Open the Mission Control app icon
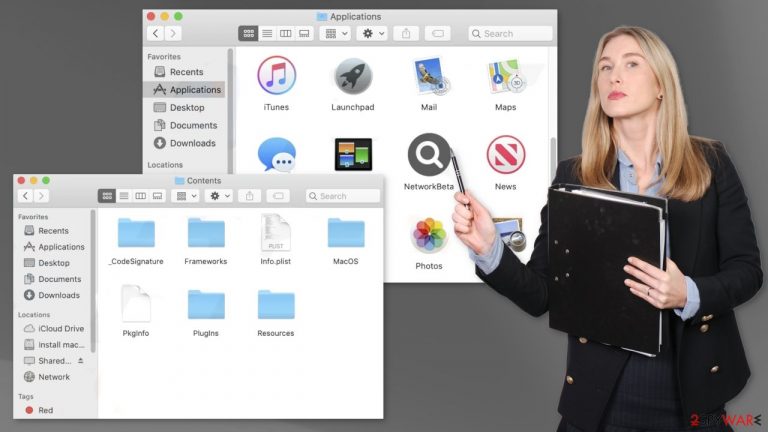The width and height of the screenshot is (768, 432). click(353, 155)
